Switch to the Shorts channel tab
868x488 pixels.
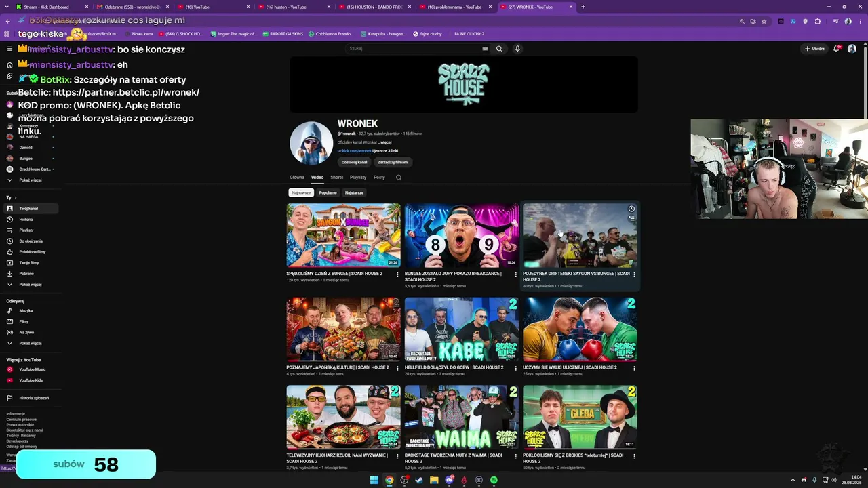click(337, 178)
